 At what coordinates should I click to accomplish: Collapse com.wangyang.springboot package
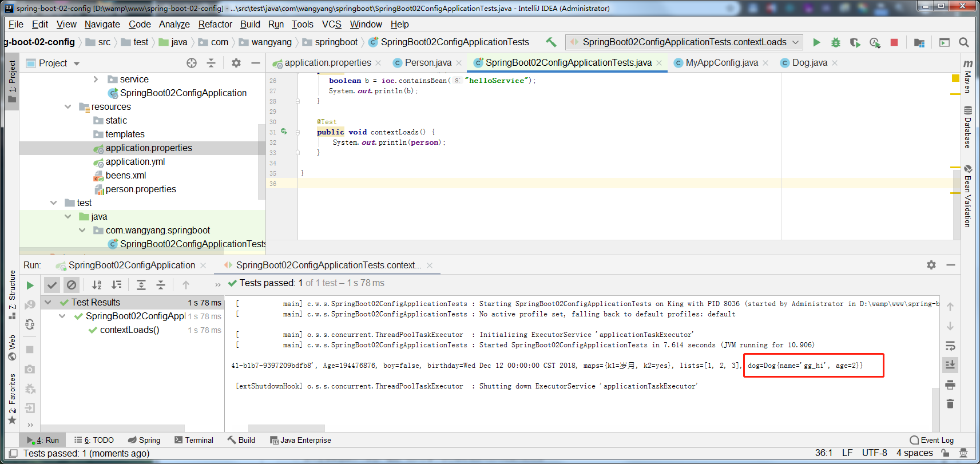82,231
